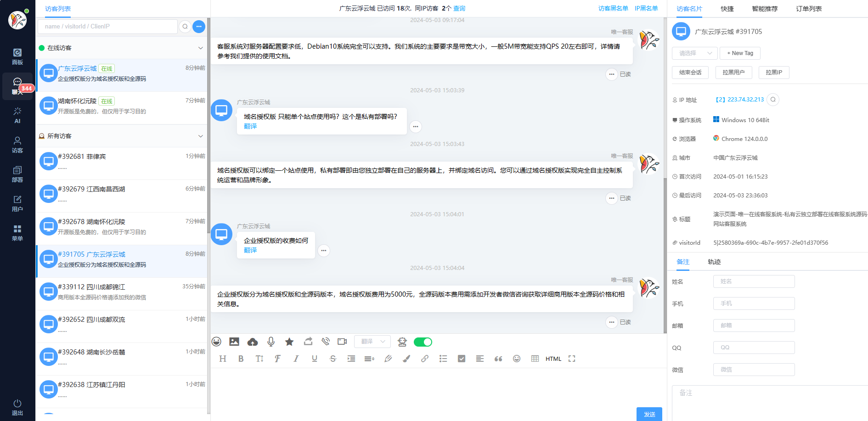This screenshot has width=868, height=421.
Task: Insert a hyperlink with link icon
Action: coord(425,359)
